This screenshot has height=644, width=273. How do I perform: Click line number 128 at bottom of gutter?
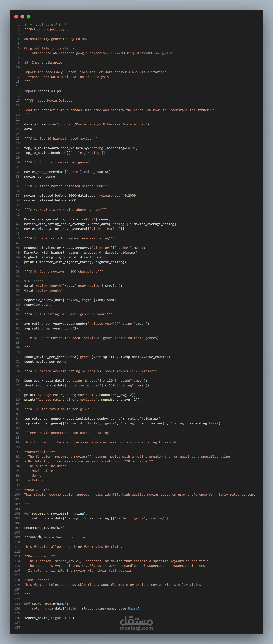(17, 627)
